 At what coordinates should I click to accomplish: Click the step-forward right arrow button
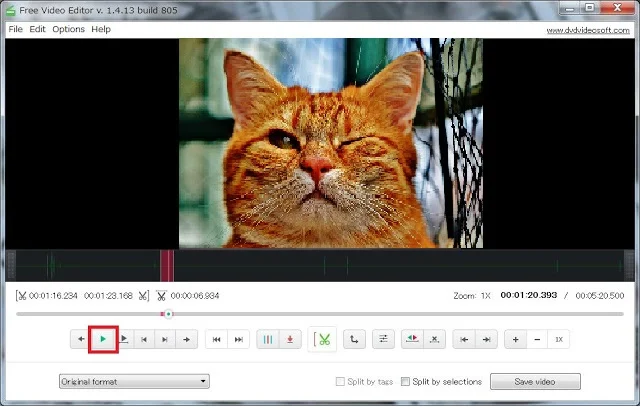point(187,339)
